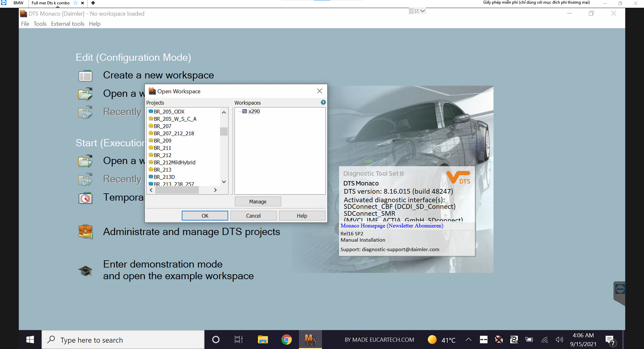Select project BR_213D
The width and height of the screenshot is (644, 349).
(164, 177)
